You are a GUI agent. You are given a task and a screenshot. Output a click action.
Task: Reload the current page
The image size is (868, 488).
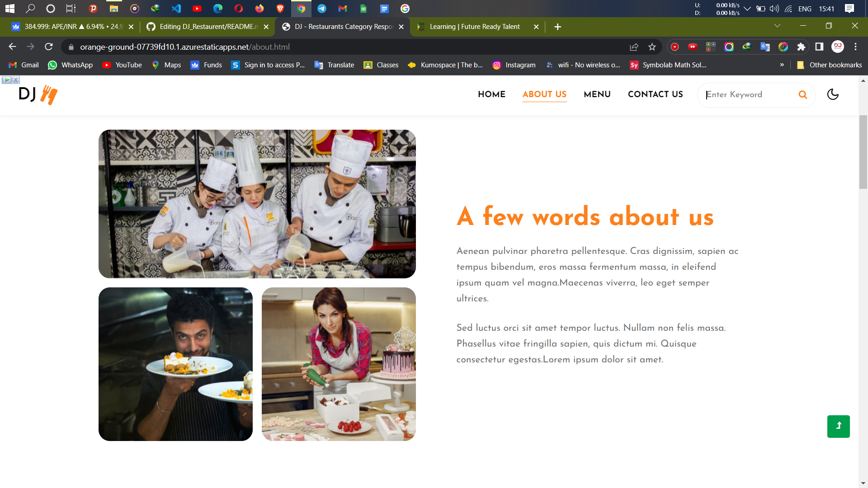(48, 47)
